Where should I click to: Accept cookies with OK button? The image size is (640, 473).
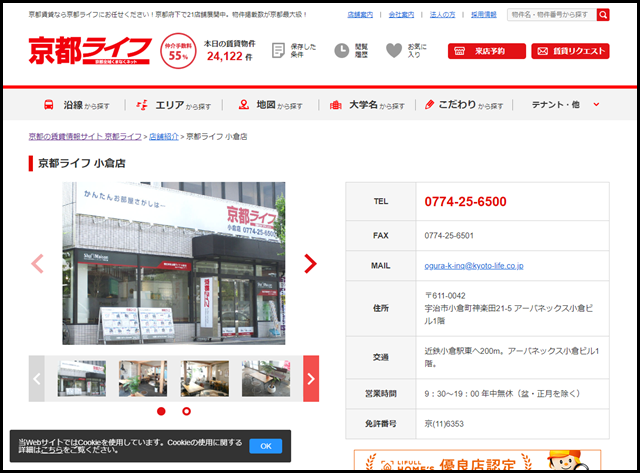(266, 446)
